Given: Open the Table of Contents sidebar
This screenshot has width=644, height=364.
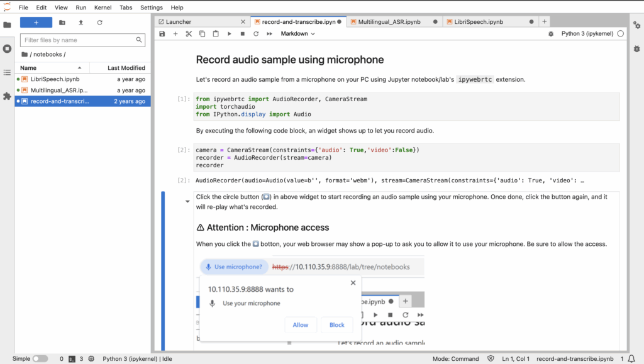Looking at the screenshot, I should pos(7,72).
